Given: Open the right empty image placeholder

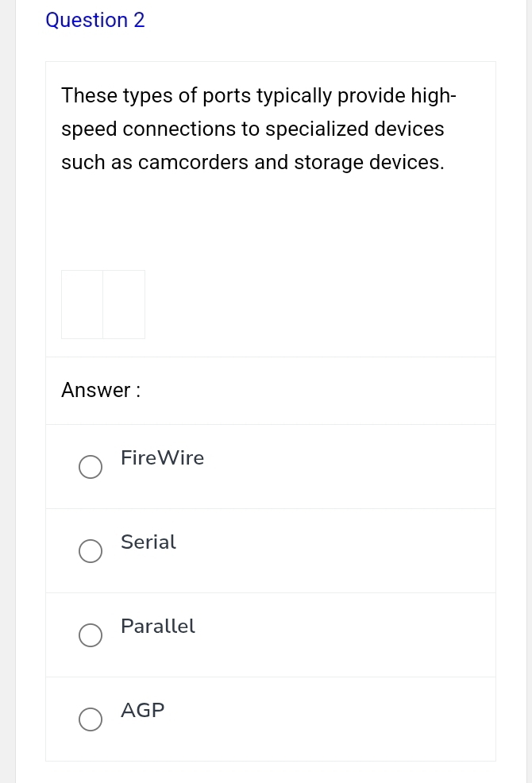Looking at the screenshot, I should click(x=124, y=304).
